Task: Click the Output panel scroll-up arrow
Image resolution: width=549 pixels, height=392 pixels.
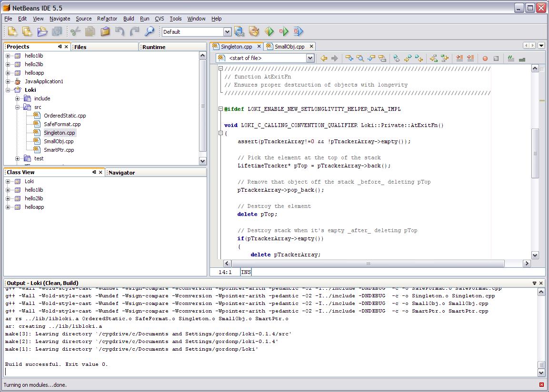Action: click(x=541, y=292)
